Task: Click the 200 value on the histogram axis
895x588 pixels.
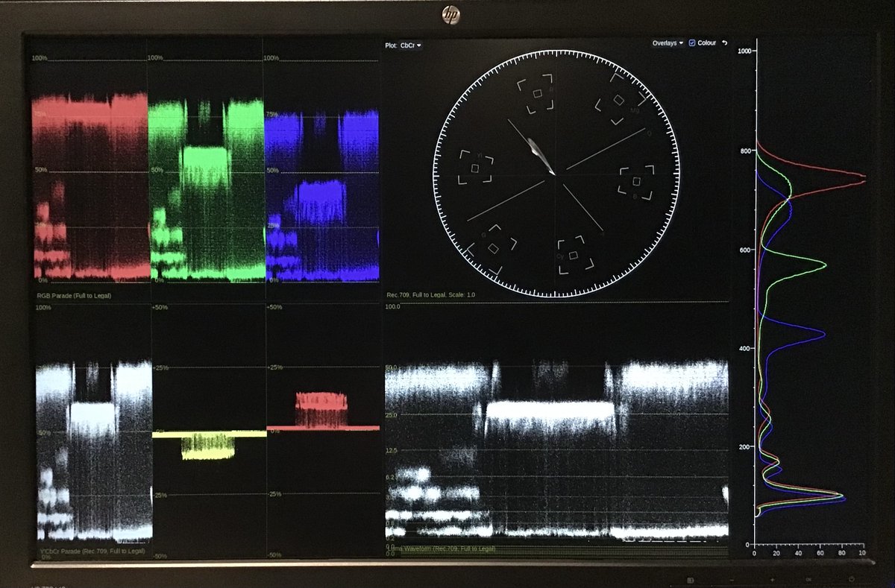Action: click(746, 446)
